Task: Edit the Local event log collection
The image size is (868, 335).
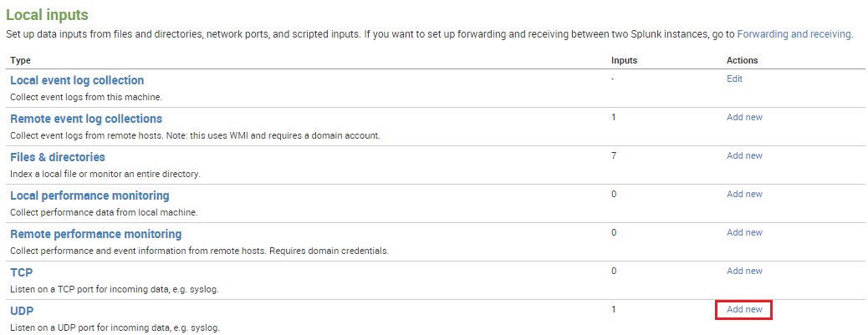Action: point(734,79)
